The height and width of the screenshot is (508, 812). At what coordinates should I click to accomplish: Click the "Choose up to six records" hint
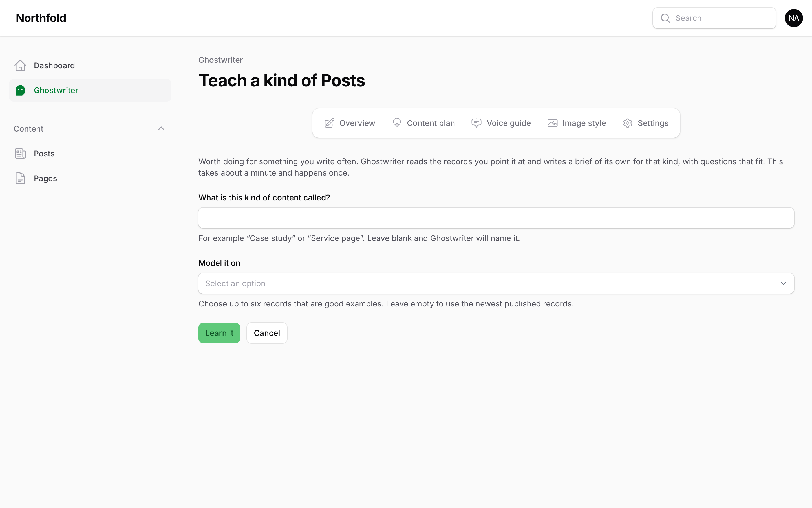386,304
